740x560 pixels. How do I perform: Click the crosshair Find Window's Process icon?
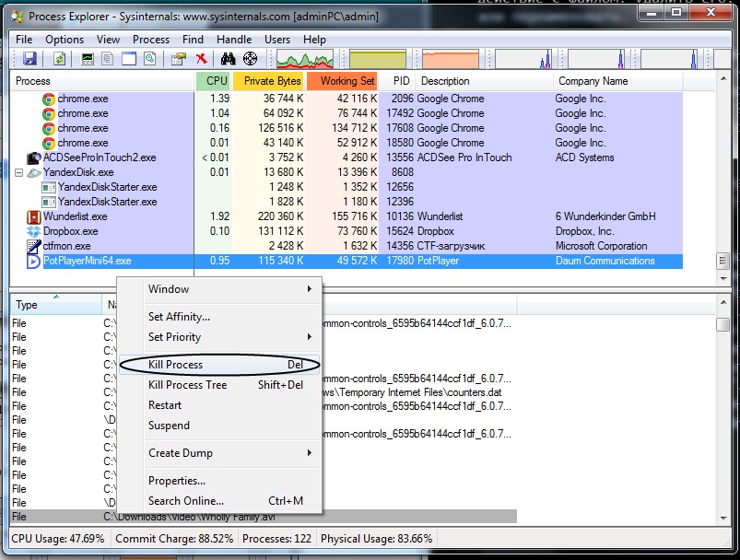(x=250, y=59)
